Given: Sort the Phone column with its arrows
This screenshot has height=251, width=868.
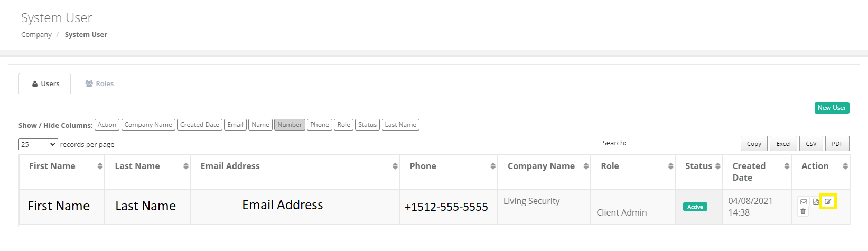Looking at the screenshot, I should pos(493,166).
